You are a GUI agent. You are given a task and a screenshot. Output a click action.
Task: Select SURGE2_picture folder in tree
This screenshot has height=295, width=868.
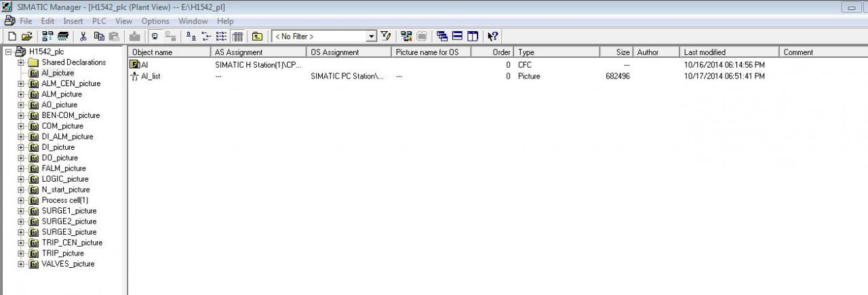pyautogui.click(x=69, y=221)
